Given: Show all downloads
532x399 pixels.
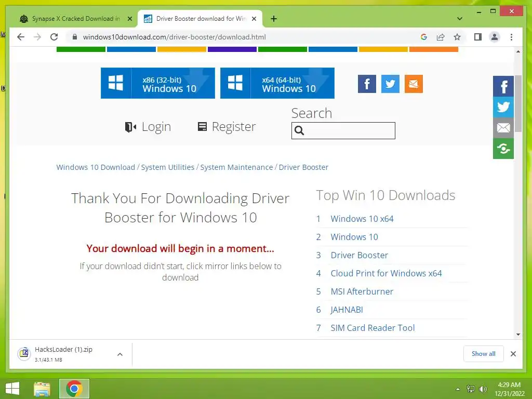Looking at the screenshot, I should point(484,354).
